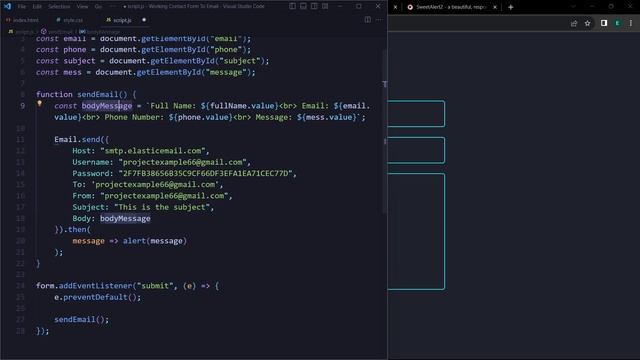The width and height of the screenshot is (640, 360).
Task: Click the Chrome share page icon
Action: point(574,23)
